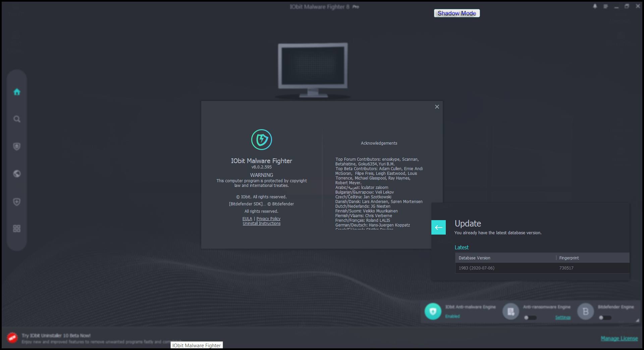The height and width of the screenshot is (350, 644).
Task: Click the latest database version status message
Action: (x=498, y=233)
